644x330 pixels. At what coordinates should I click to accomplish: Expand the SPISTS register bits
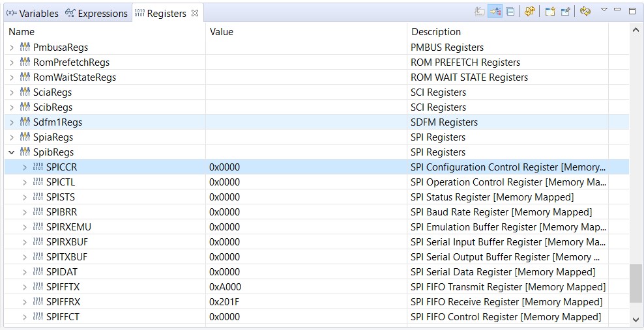coord(25,197)
